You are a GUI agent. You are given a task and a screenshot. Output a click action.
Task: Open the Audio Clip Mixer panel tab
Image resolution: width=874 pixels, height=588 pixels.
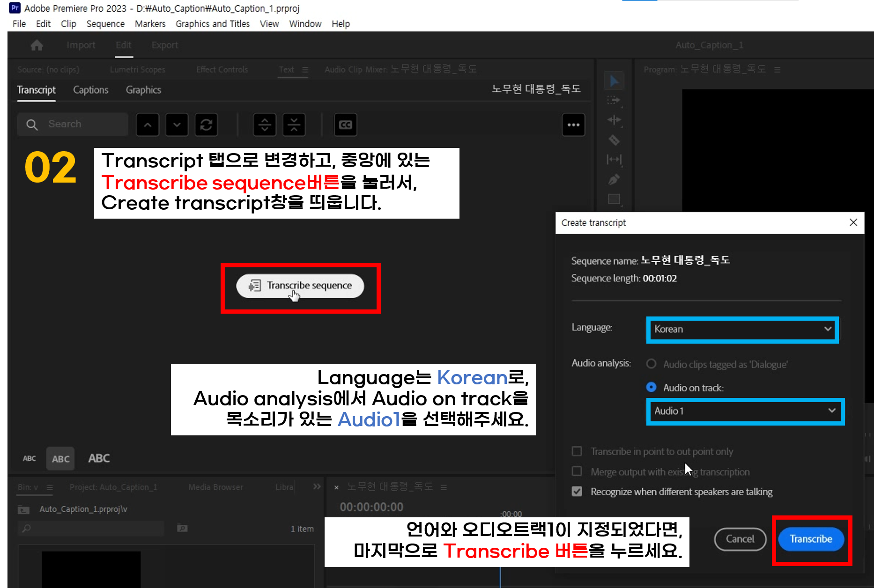(400, 70)
